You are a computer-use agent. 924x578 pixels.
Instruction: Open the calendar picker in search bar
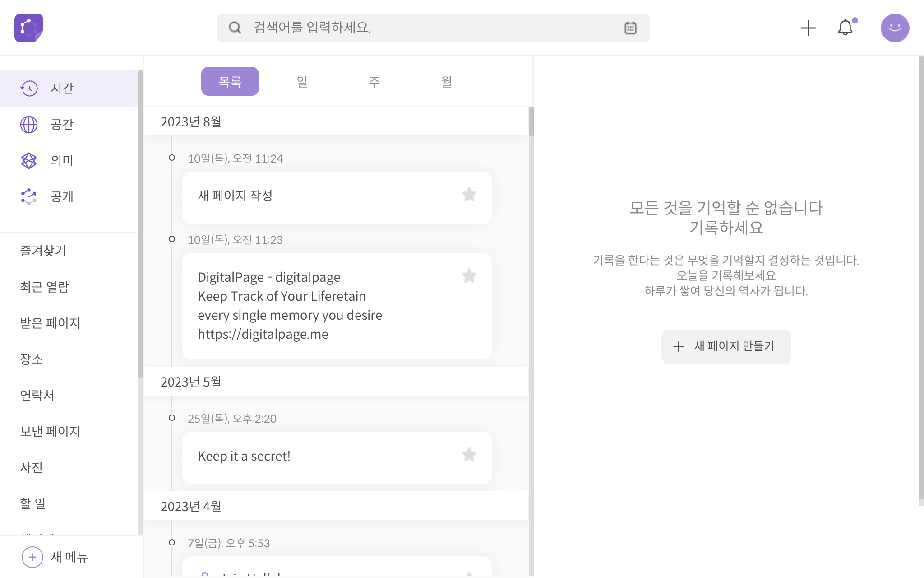click(630, 28)
